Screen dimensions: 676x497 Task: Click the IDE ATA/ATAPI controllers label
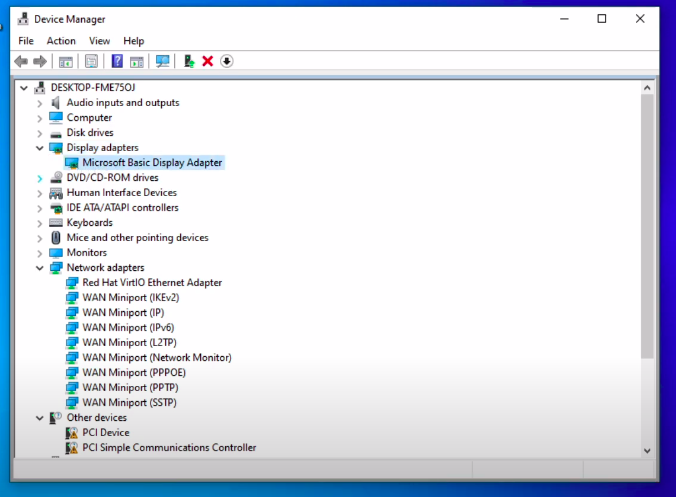pos(122,207)
